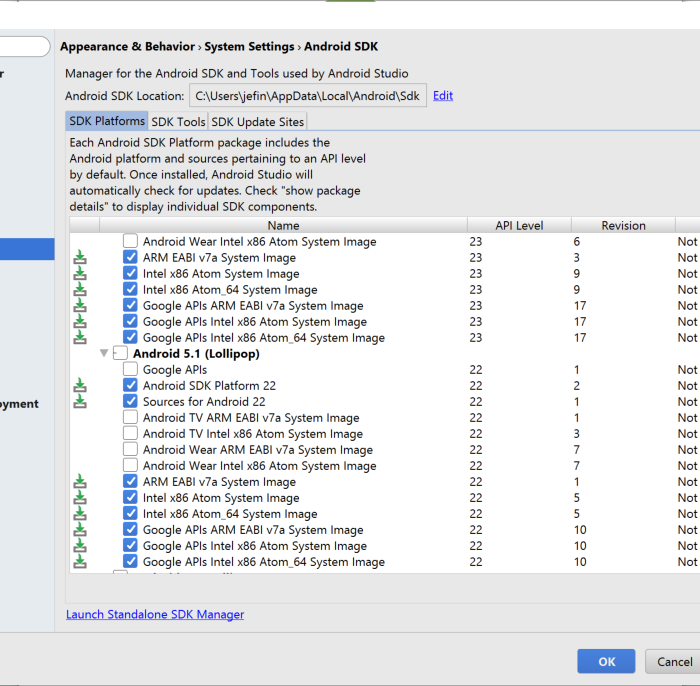Screen dimensions: 700x686
Task: Click download icon beside Google APIs Atom_64 API 23
Action: click(80, 338)
